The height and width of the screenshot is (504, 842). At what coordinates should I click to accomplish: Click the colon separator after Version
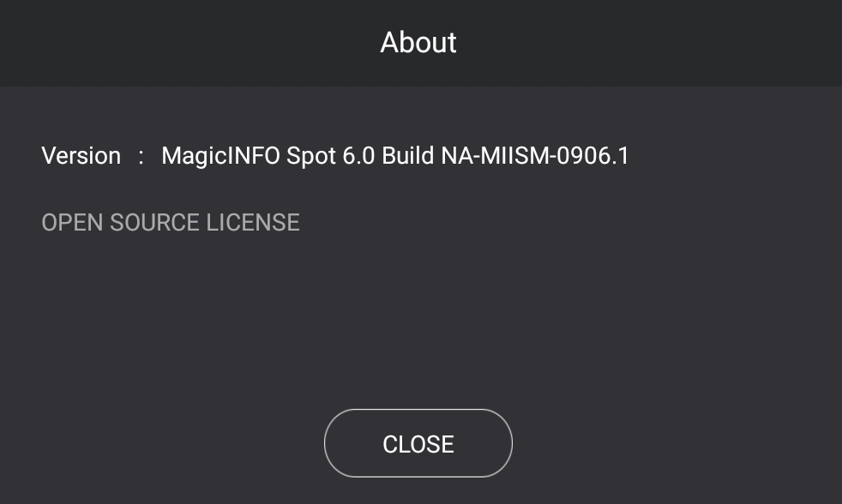pos(141,156)
